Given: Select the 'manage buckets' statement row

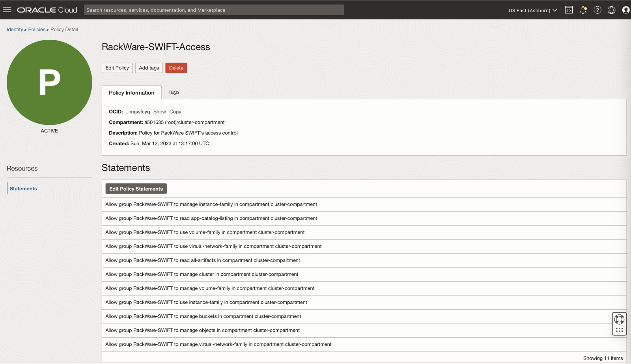Looking at the screenshot, I should click(364, 316).
